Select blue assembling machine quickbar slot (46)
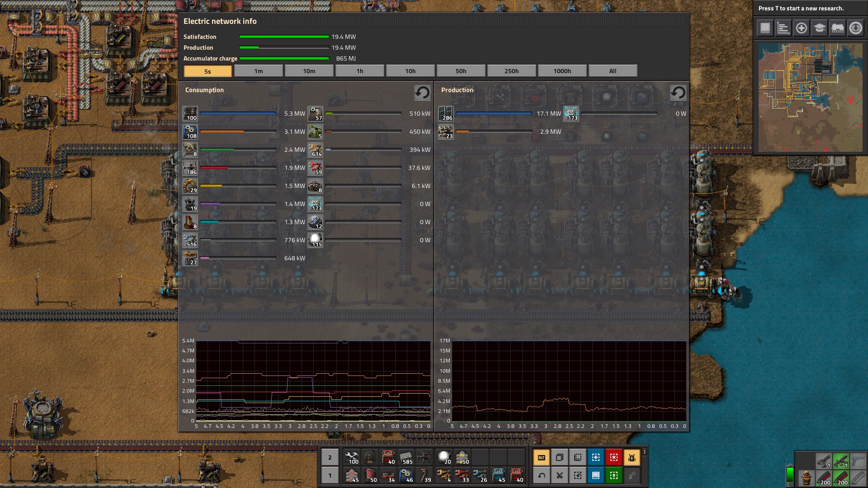The height and width of the screenshot is (488, 868). pyautogui.click(x=406, y=475)
